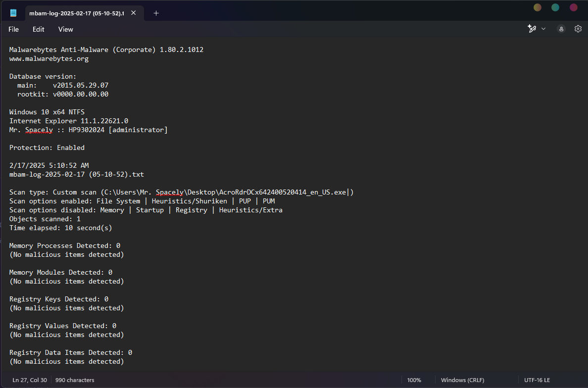Click the 'Protection: Enabled' line
The image size is (588, 388).
[47, 147]
